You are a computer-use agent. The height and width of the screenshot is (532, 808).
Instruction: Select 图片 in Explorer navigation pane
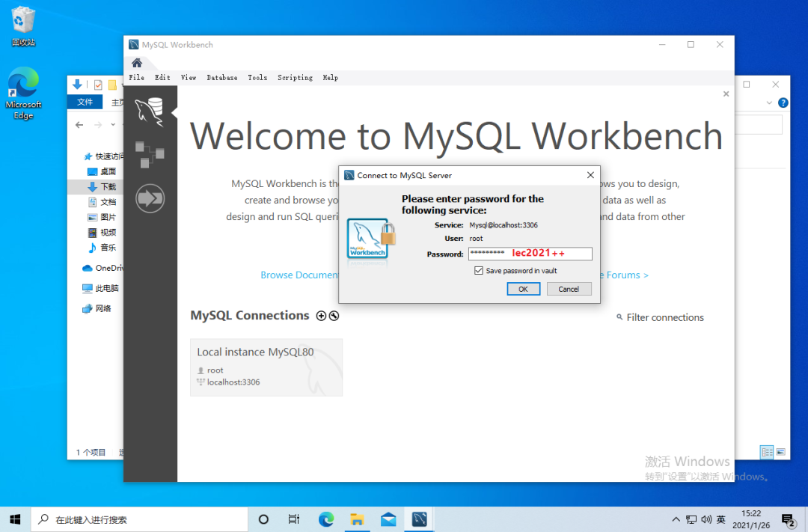click(102, 217)
